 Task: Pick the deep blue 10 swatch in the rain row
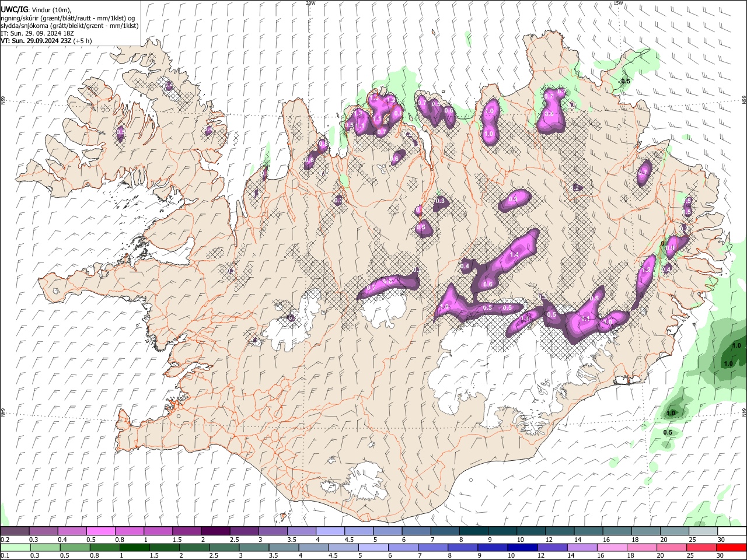pos(522,547)
